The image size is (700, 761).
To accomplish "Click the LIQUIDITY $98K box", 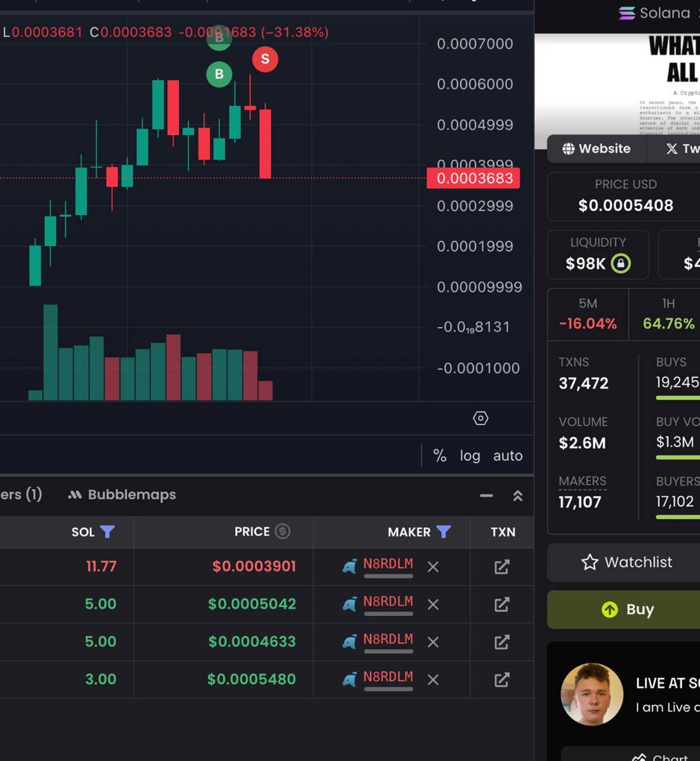I will click(598, 254).
